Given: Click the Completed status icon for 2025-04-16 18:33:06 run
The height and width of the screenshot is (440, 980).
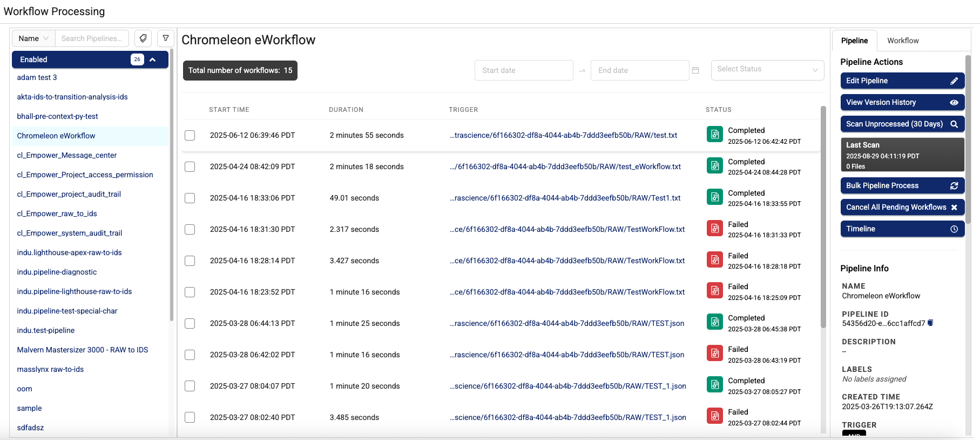Looking at the screenshot, I should tap(715, 197).
